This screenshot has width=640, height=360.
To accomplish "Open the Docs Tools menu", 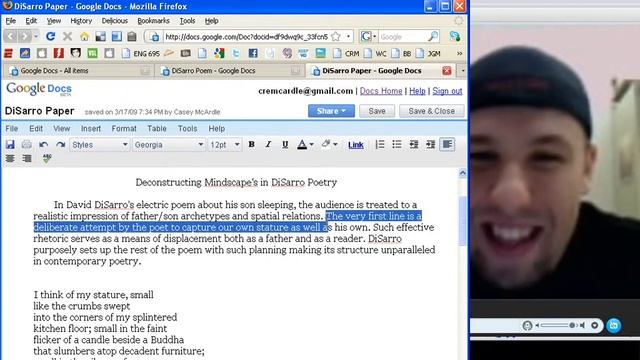I will click(x=187, y=129).
